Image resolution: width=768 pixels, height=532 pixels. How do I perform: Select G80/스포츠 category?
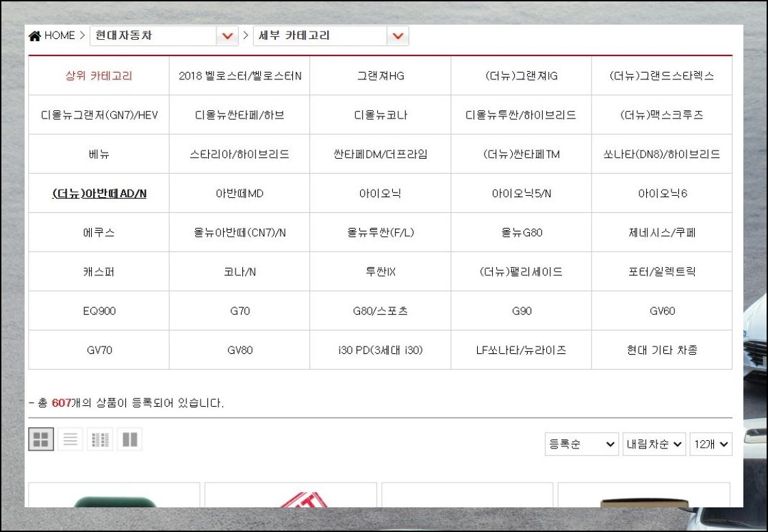381,311
